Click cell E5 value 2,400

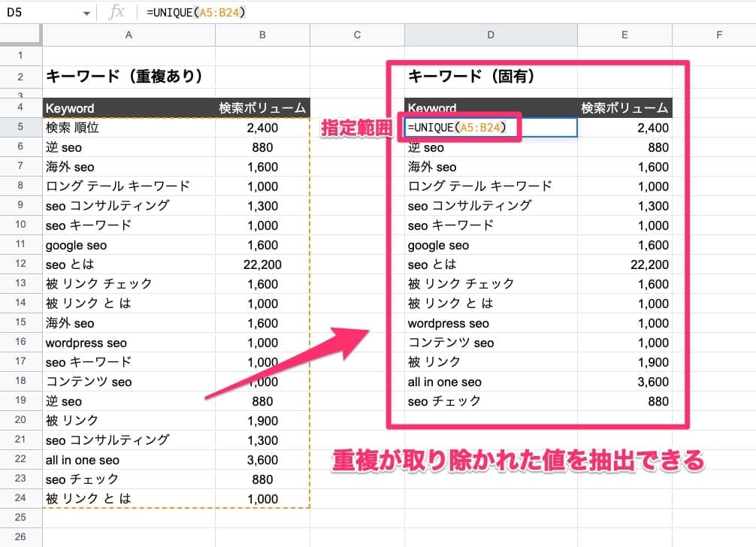(624, 128)
